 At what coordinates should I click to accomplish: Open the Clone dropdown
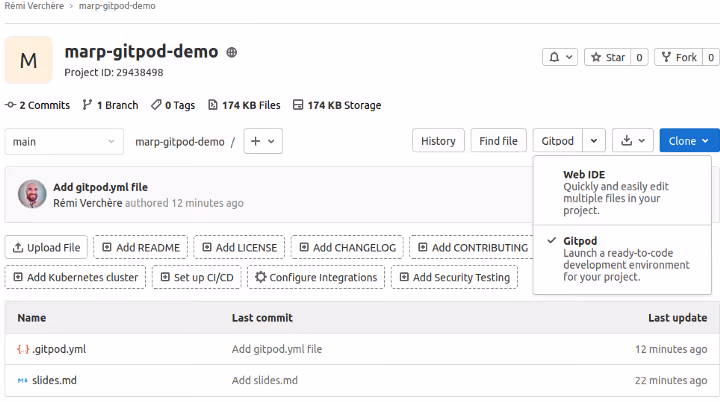click(689, 141)
